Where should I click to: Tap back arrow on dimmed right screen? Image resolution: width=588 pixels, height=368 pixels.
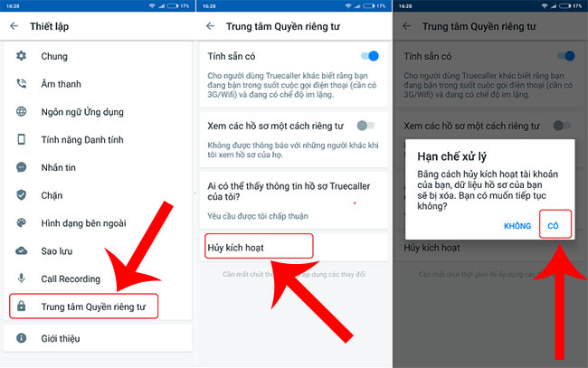coord(406,26)
